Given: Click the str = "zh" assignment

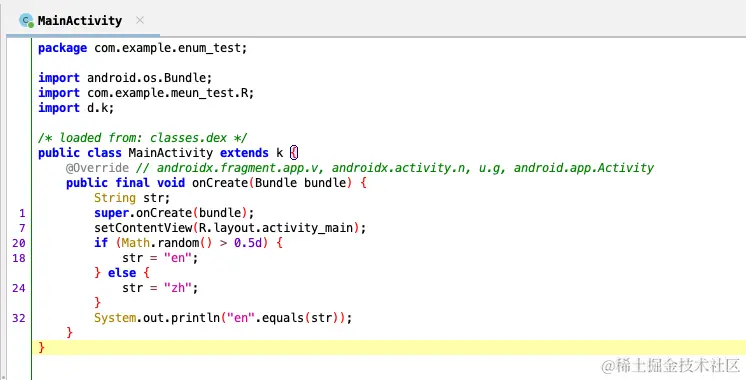Looking at the screenshot, I should (x=160, y=288).
